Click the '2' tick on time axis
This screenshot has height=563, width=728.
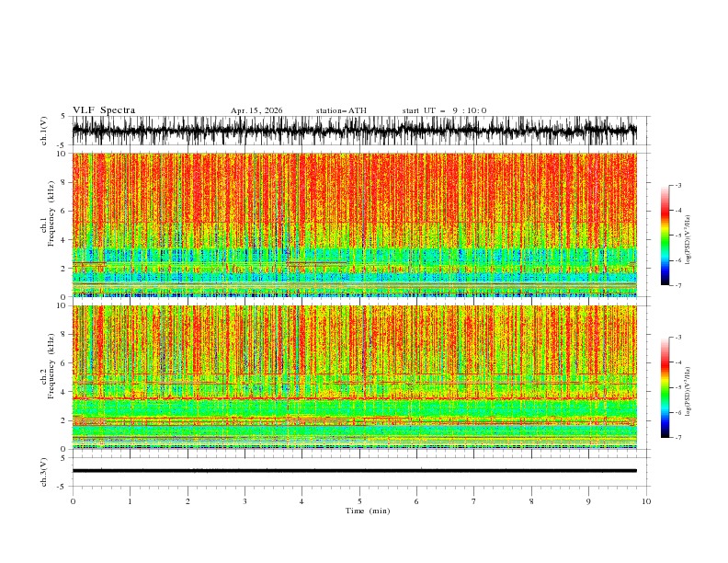click(188, 501)
